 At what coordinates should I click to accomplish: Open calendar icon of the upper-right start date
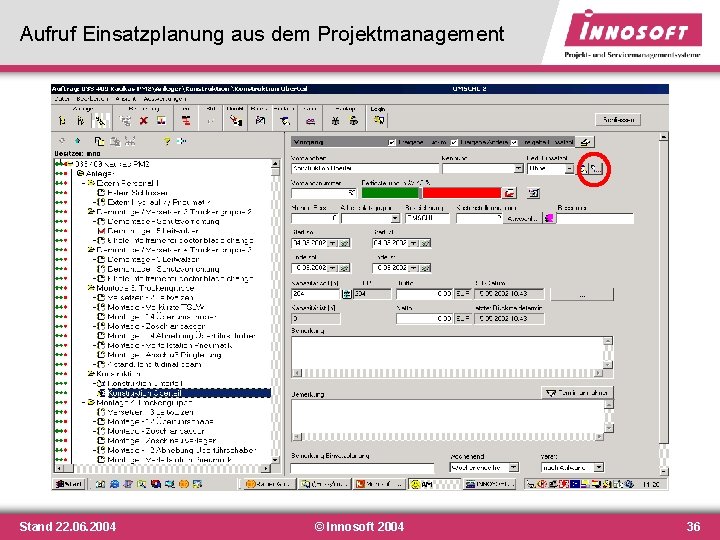426,243
